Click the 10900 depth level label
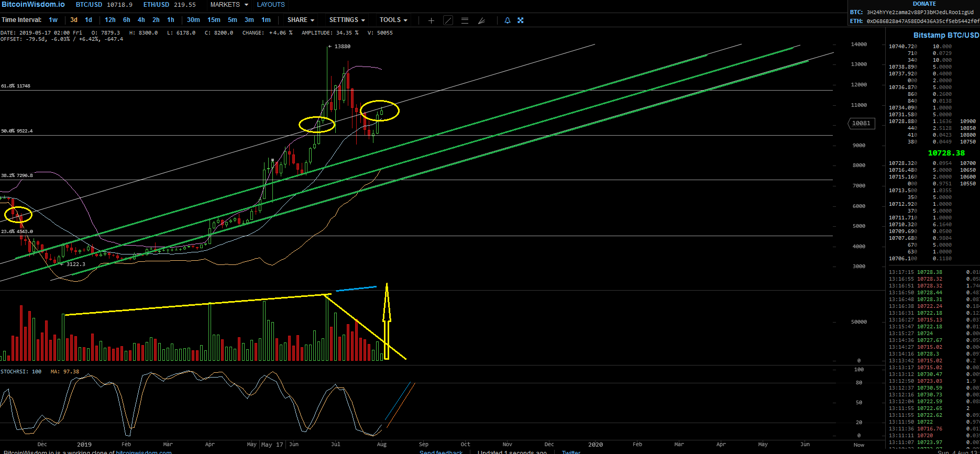 pos(968,121)
